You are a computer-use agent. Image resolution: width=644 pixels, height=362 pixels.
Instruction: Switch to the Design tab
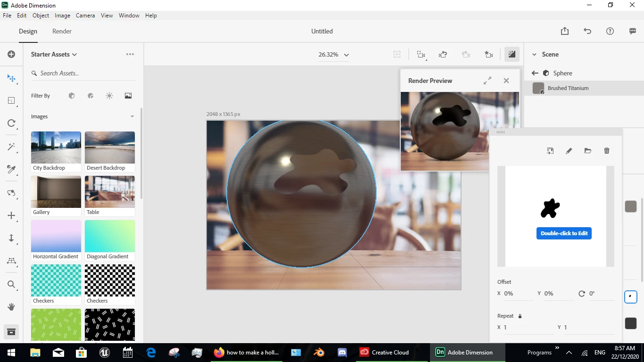click(28, 31)
